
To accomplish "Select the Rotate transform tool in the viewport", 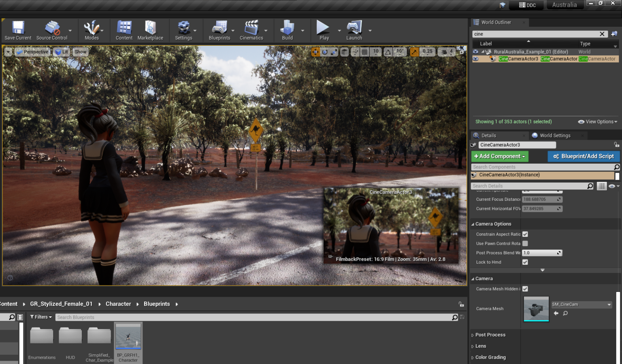I will pyautogui.click(x=325, y=52).
